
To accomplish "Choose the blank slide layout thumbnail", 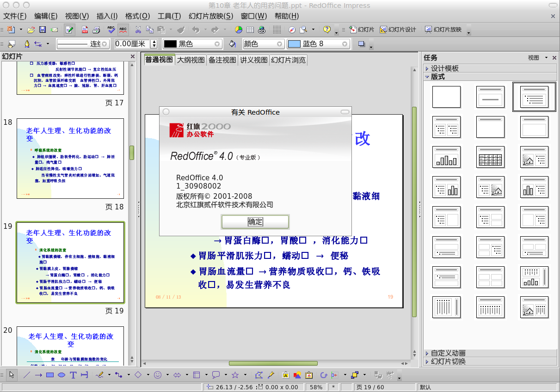I will tap(446, 97).
